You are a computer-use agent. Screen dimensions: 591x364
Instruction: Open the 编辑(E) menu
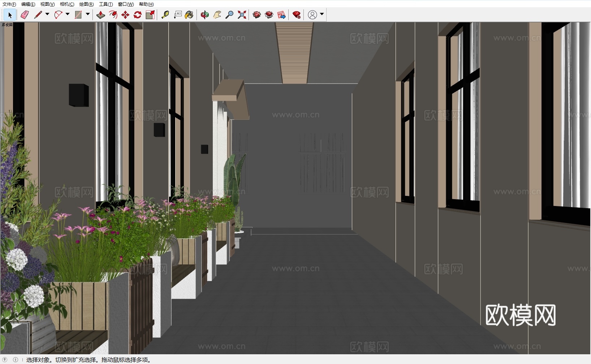click(x=28, y=4)
